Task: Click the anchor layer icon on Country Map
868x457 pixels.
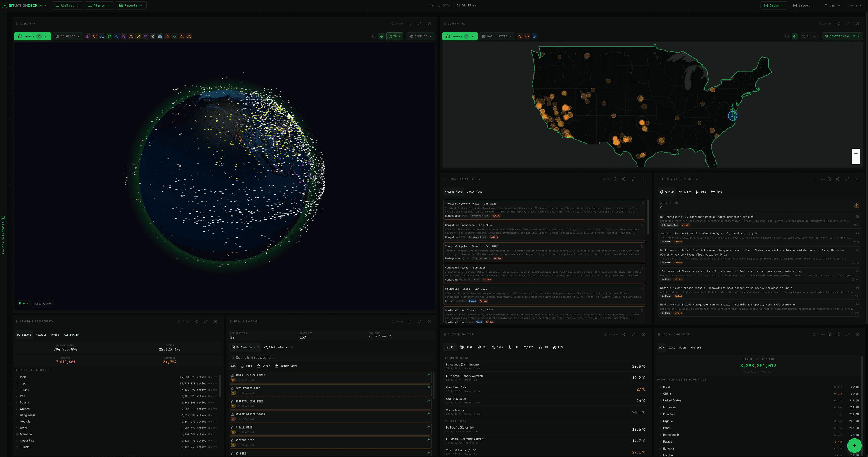Action: click(x=534, y=36)
